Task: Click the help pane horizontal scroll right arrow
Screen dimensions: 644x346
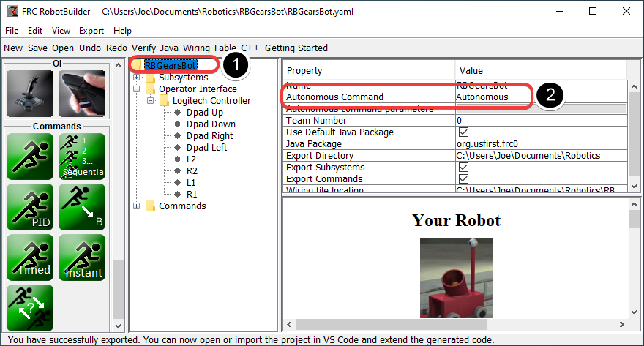Action: pos(622,324)
